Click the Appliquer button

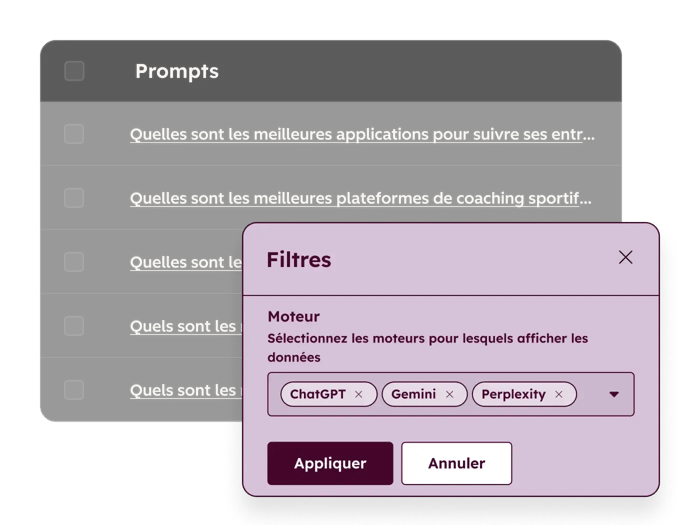pos(330,464)
